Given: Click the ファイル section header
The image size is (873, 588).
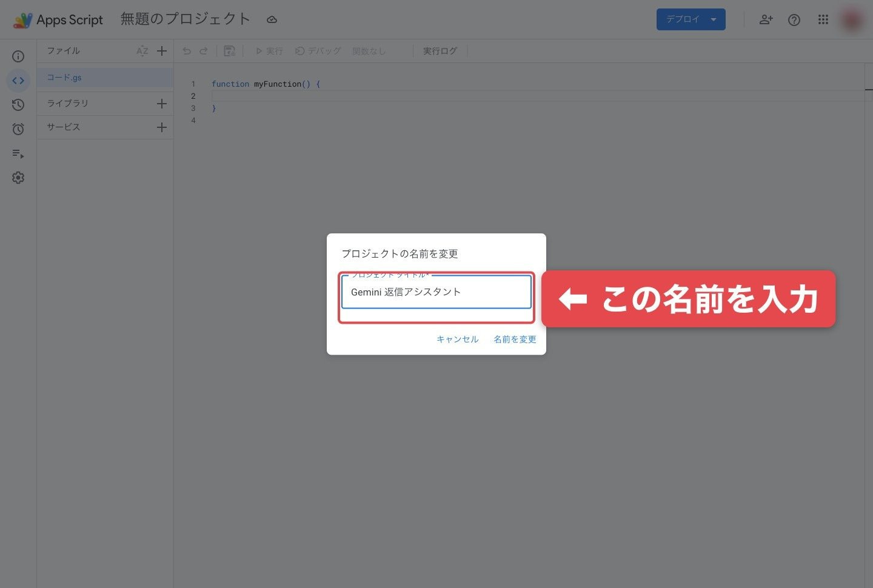Looking at the screenshot, I should (x=64, y=51).
